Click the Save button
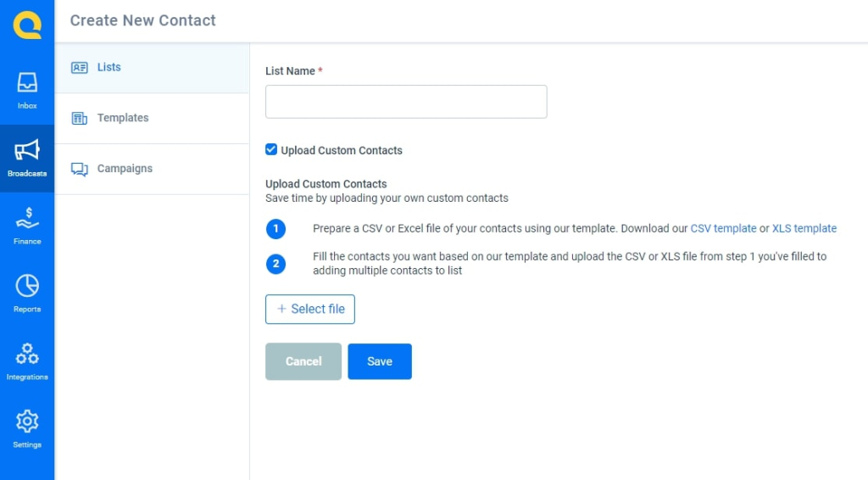 coord(380,361)
